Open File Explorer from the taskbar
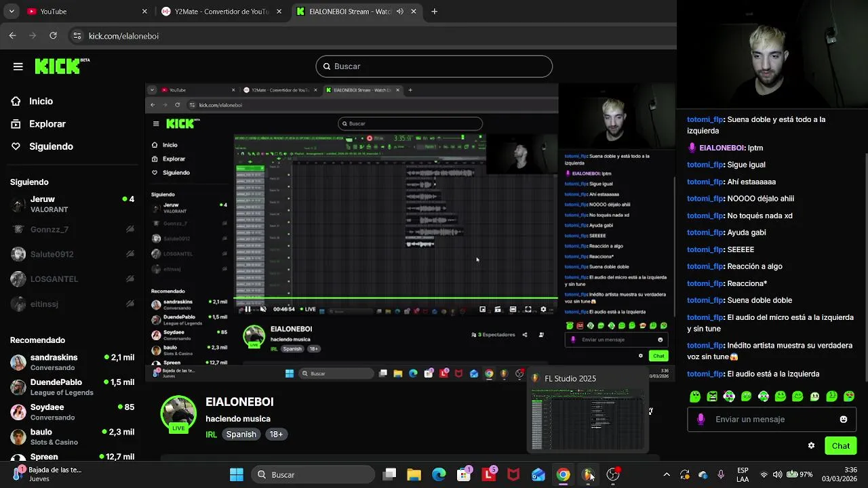This screenshot has width=868, height=488. click(x=414, y=475)
